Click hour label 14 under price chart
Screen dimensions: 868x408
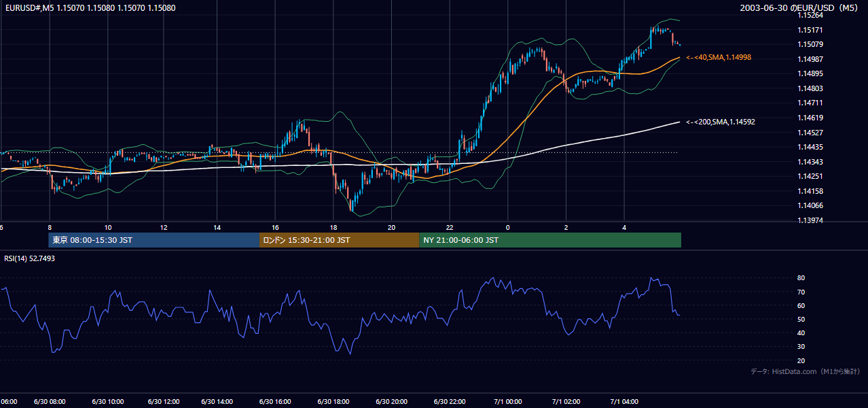[x=217, y=227]
